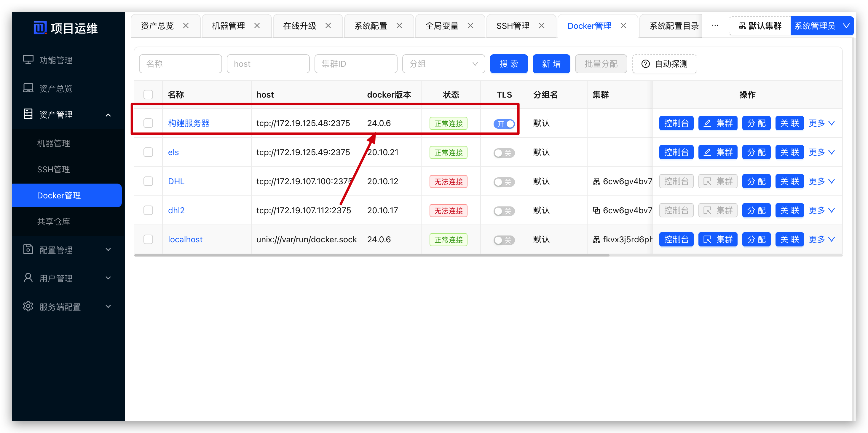The height and width of the screenshot is (433, 868).
Task: Select all rows with header checkbox
Action: click(x=148, y=94)
